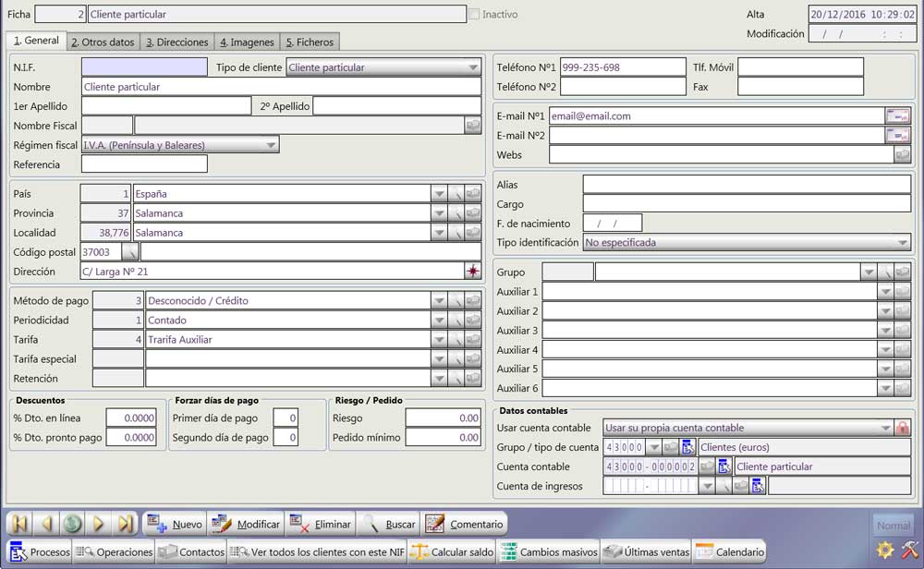Image resolution: width=924 pixels, height=569 pixels.
Task: Switch to the Direcciones tab
Action: point(176,42)
